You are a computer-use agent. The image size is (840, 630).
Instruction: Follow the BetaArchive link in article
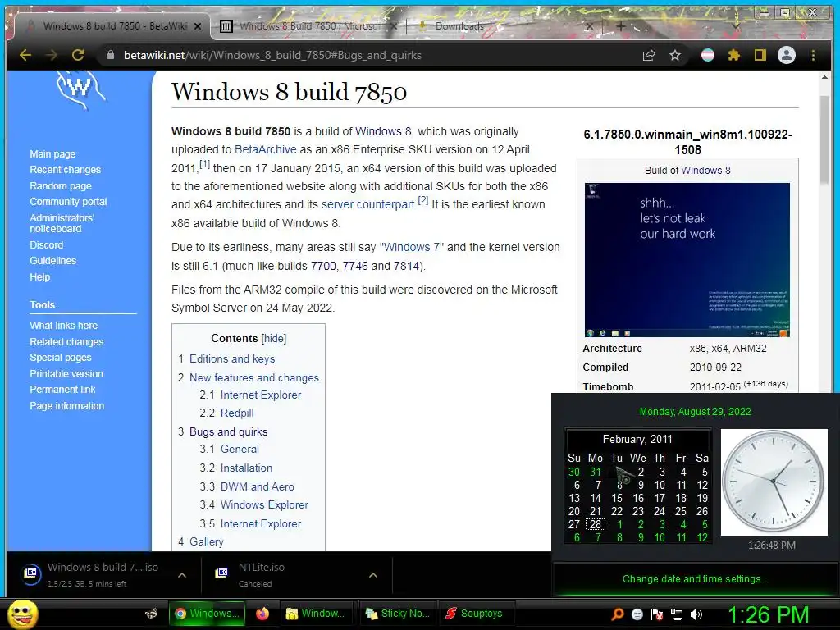(x=265, y=149)
